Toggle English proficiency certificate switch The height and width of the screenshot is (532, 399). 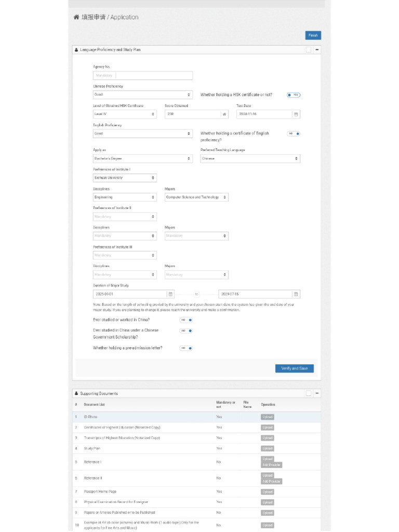coord(294,134)
